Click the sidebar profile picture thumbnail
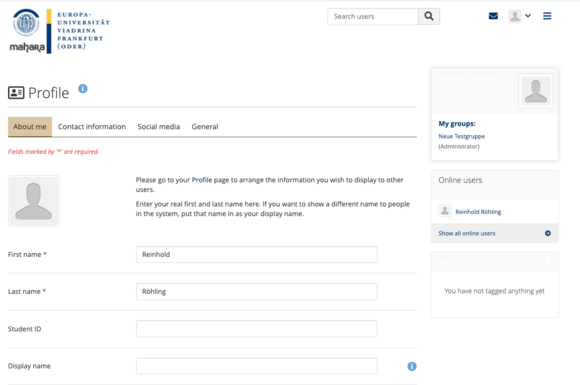Image resolution: width=580 pixels, height=385 pixels. pyautogui.click(x=536, y=91)
